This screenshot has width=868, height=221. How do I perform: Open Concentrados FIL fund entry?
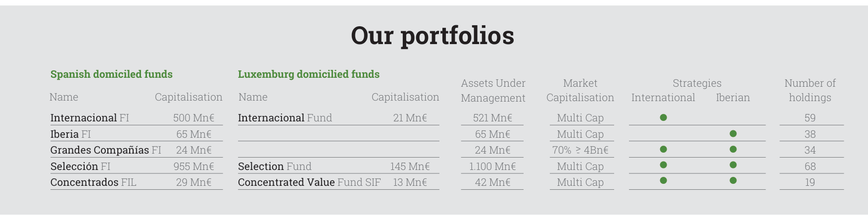(x=93, y=182)
